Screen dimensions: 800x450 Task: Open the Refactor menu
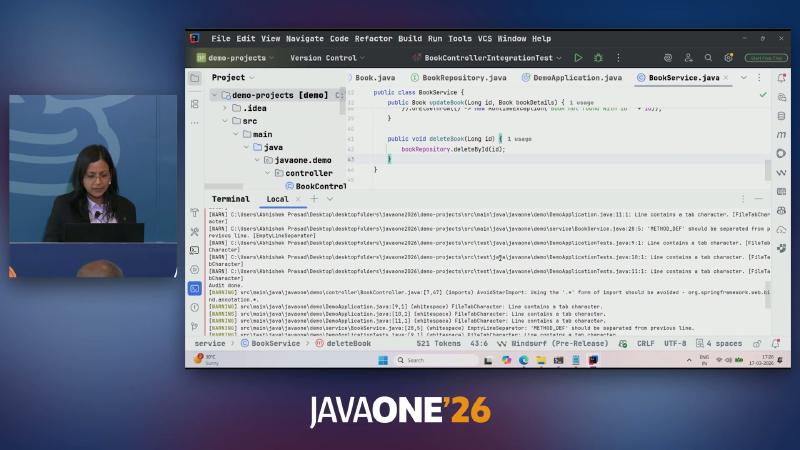tap(373, 39)
